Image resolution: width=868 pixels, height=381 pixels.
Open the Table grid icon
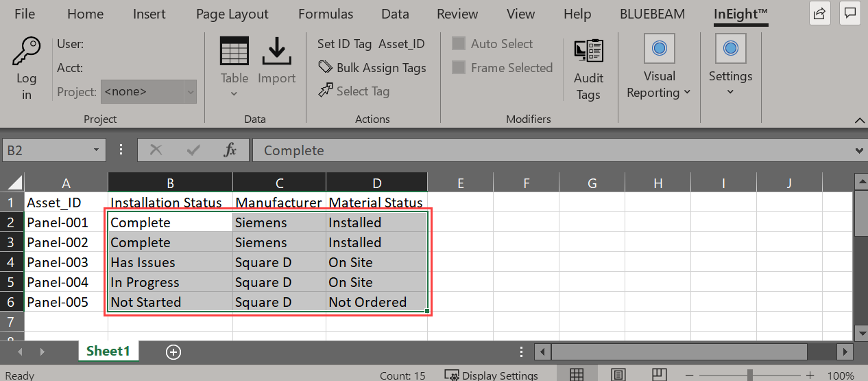coord(234,51)
